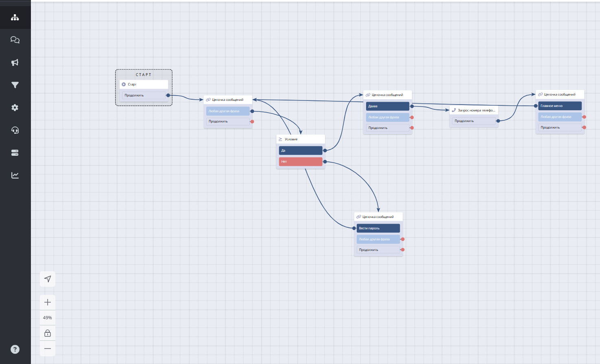Open the funnel section in sidebar
Viewport: 600px width, 364px height.
15,85
